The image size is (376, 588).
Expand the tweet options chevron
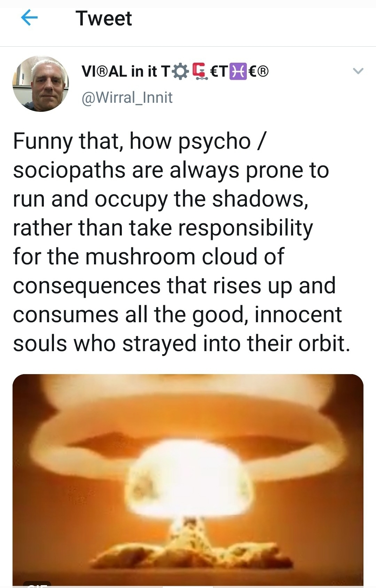click(x=358, y=71)
